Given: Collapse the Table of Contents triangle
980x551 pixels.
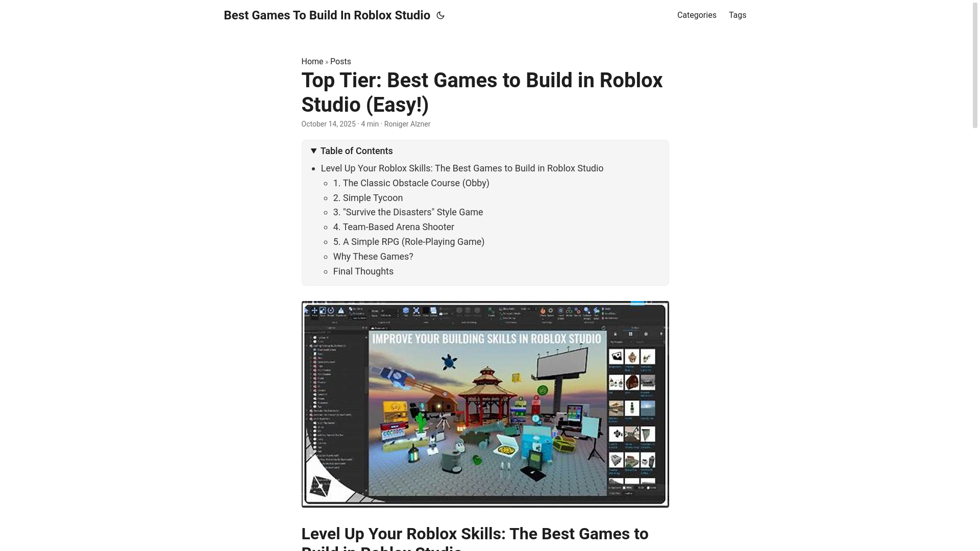Looking at the screenshot, I should [x=313, y=151].
